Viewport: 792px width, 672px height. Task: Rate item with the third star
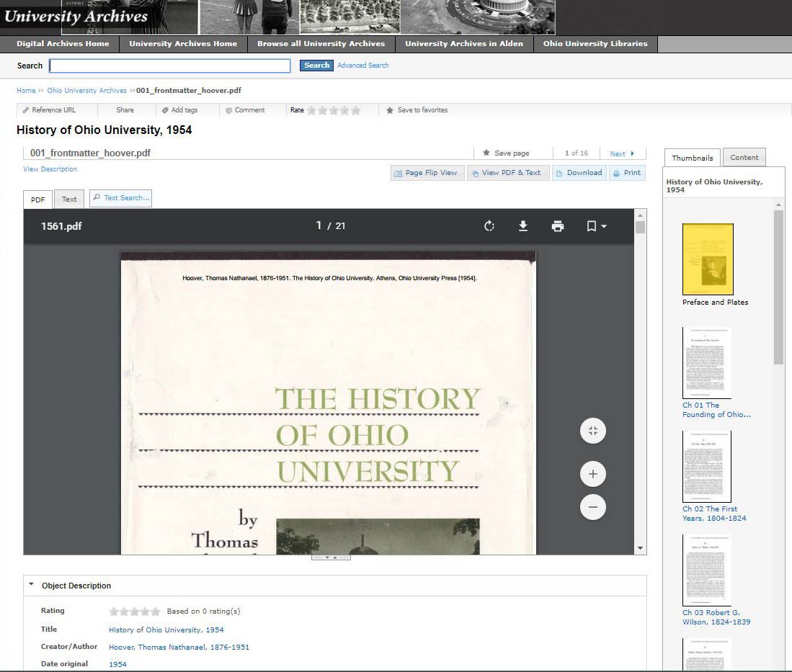coord(334,110)
